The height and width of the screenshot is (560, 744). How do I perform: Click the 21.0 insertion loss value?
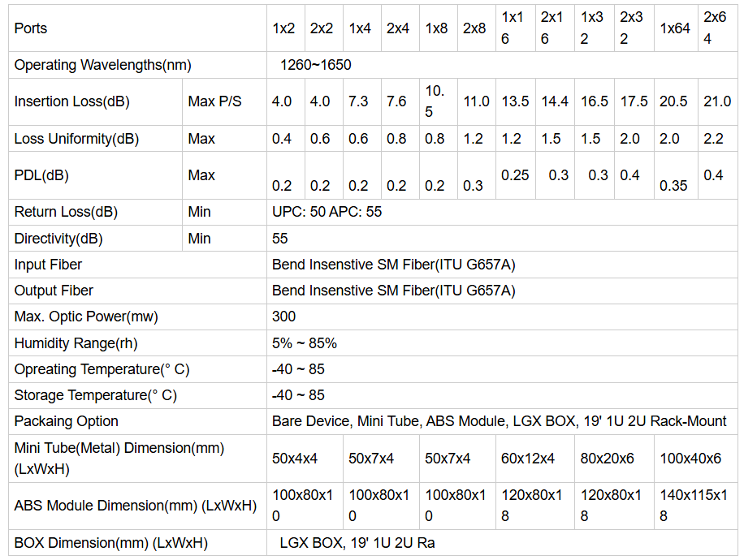tap(717, 101)
